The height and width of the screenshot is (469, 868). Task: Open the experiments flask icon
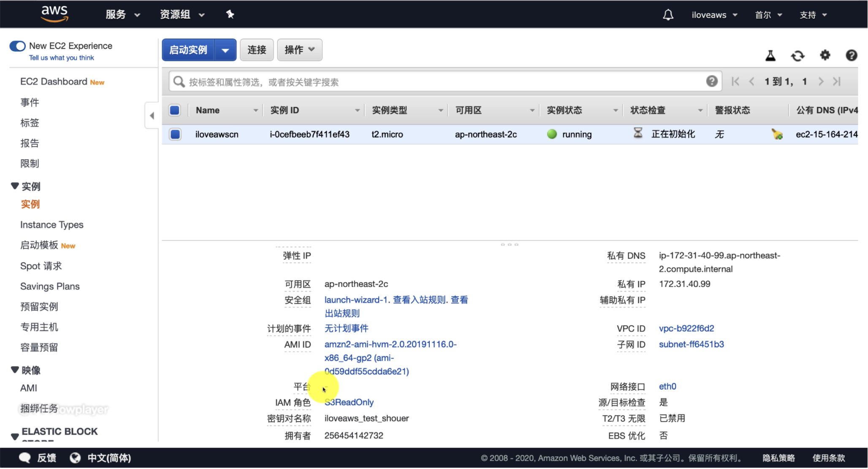tap(770, 55)
